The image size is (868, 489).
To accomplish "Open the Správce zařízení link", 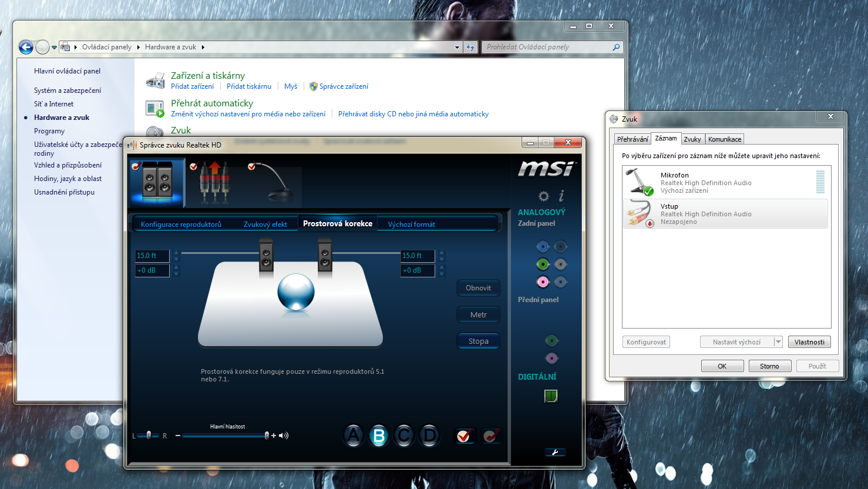I will (x=344, y=86).
